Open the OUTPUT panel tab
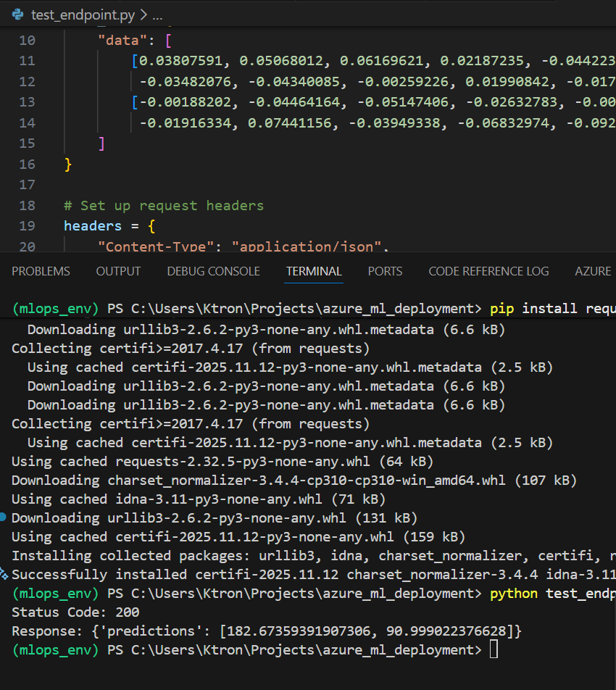Image resolution: width=616 pixels, height=690 pixels. click(x=118, y=271)
